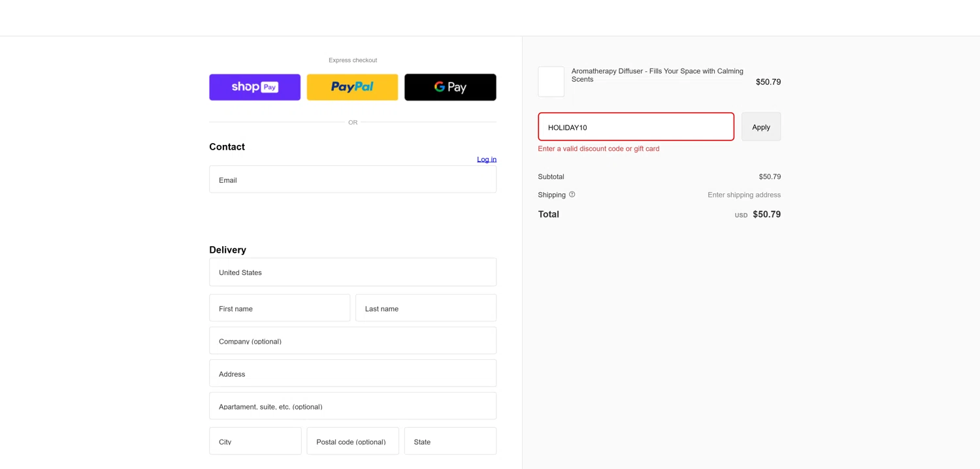Expand the State dropdown

(450, 442)
